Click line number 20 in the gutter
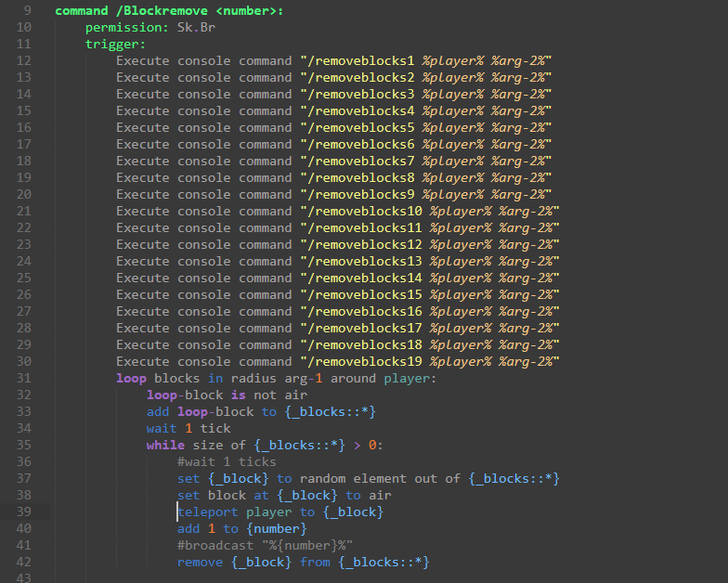Viewport: 728px width, 583px height. (x=23, y=195)
